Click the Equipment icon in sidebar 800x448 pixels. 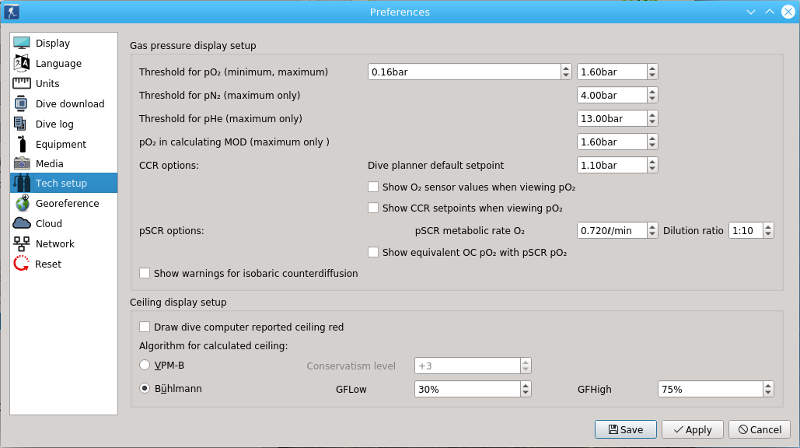click(x=22, y=143)
